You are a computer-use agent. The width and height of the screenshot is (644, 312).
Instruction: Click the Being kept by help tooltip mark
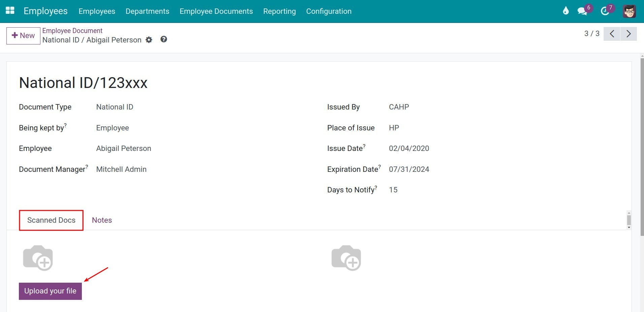tap(65, 125)
